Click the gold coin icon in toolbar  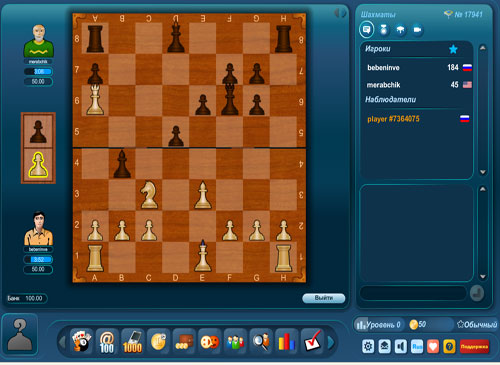(x=158, y=341)
